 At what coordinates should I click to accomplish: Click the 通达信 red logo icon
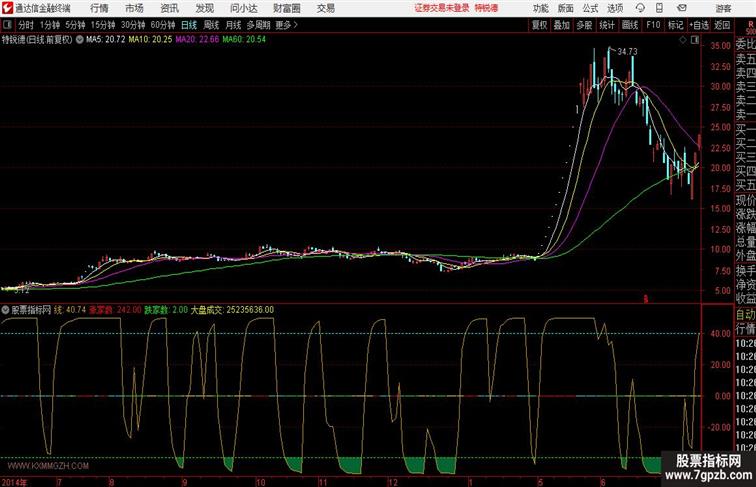tap(7, 8)
